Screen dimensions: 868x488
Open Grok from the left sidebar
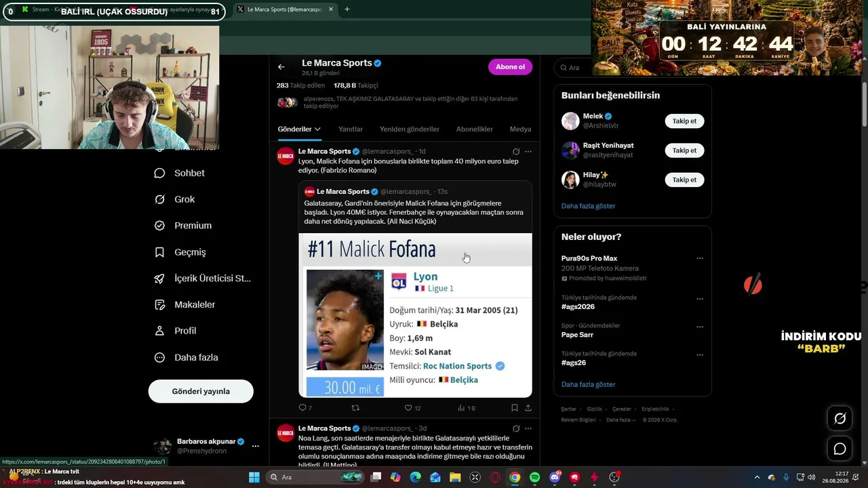coord(175,199)
